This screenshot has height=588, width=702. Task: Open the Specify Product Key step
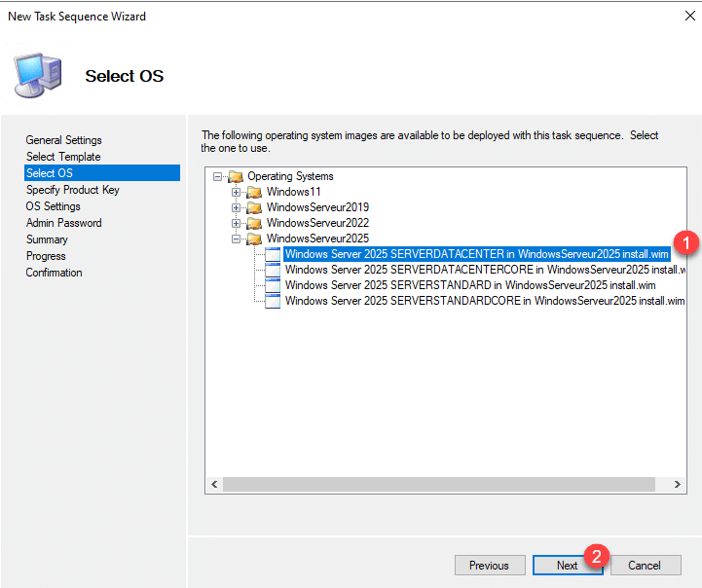click(72, 190)
